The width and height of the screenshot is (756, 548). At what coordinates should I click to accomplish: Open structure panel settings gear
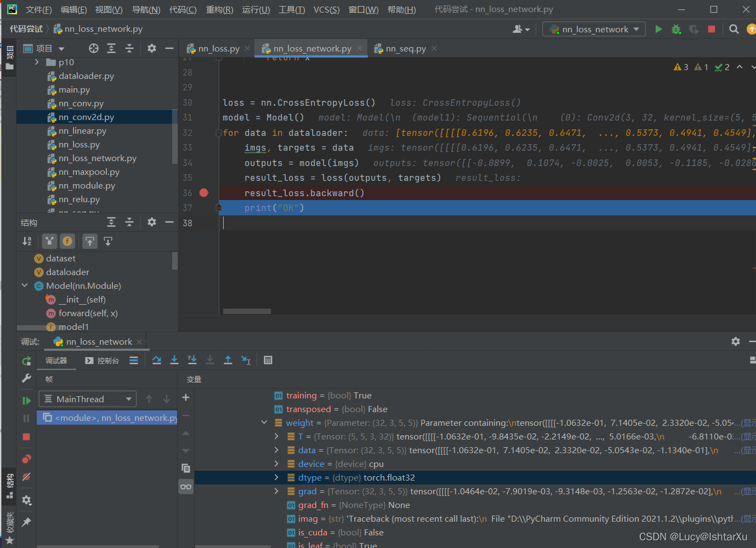pyautogui.click(x=152, y=222)
